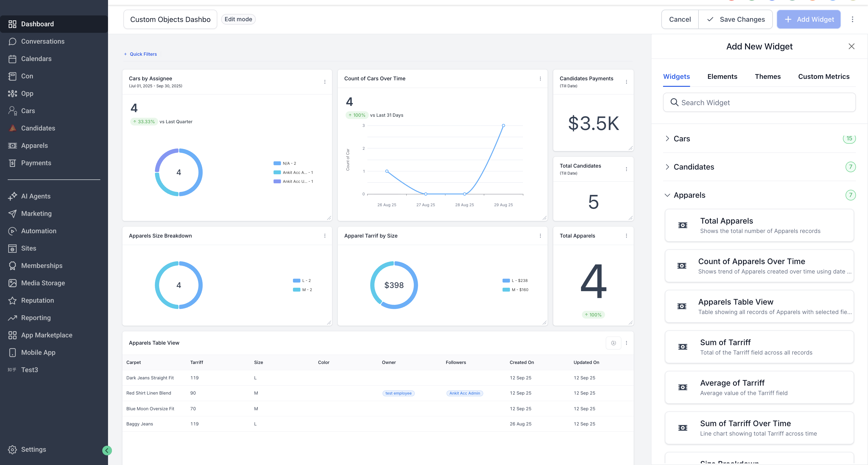868x465 pixels.
Task: Open the Conversations section in the sidebar
Action: (43, 41)
